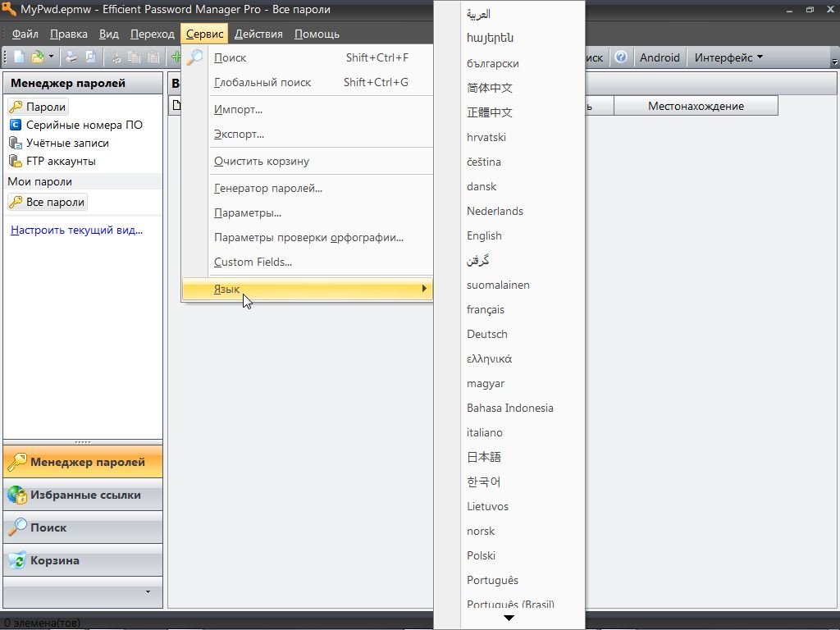The width and height of the screenshot is (840, 630).
Task: Click the Open file folder toolbar icon
Action: coord(37,57)
